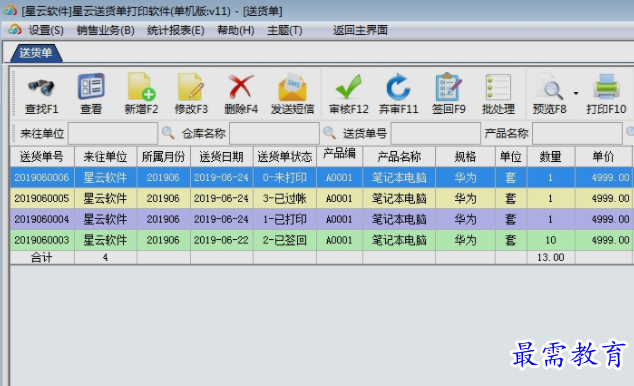This screenshot has width=634, height=386.
Task: Click the 数量 column header
Action: 551,156
